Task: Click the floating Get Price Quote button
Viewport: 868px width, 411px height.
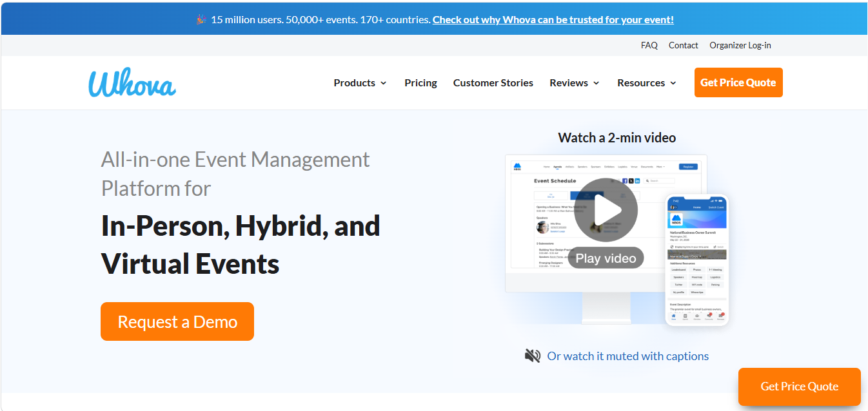Action: coord(799,386)
